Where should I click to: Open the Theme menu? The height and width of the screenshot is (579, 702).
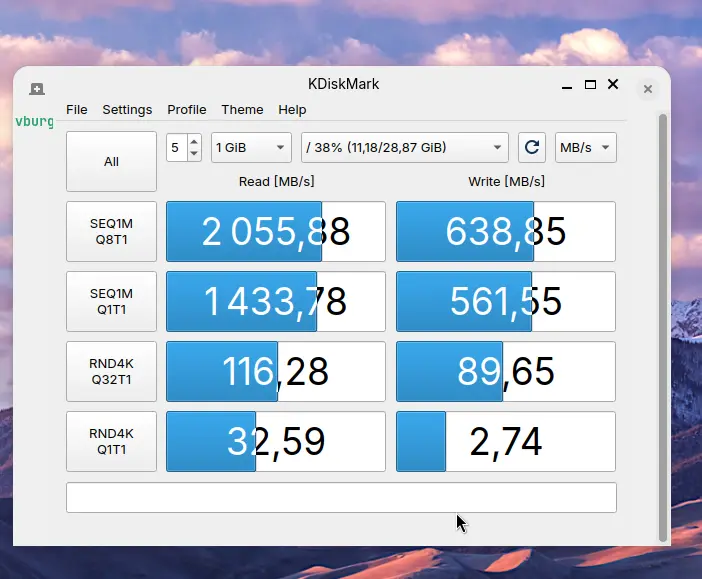click(242, 110)
